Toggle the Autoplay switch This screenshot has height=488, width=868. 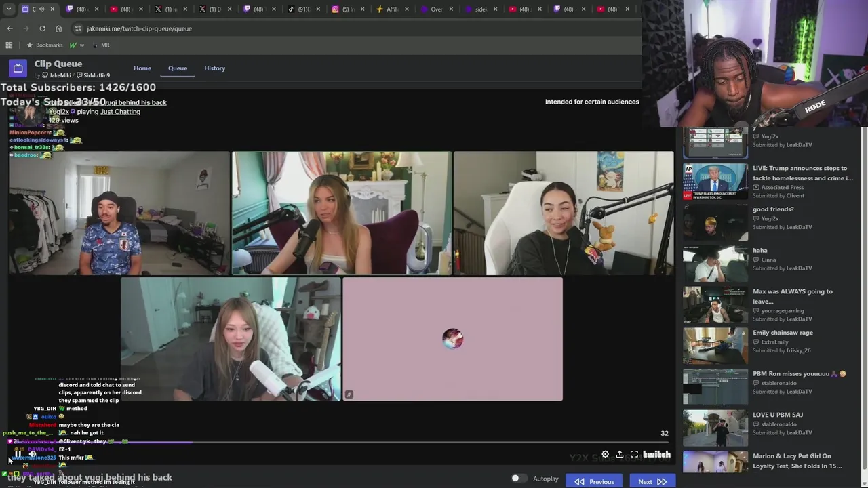[519, 479]
